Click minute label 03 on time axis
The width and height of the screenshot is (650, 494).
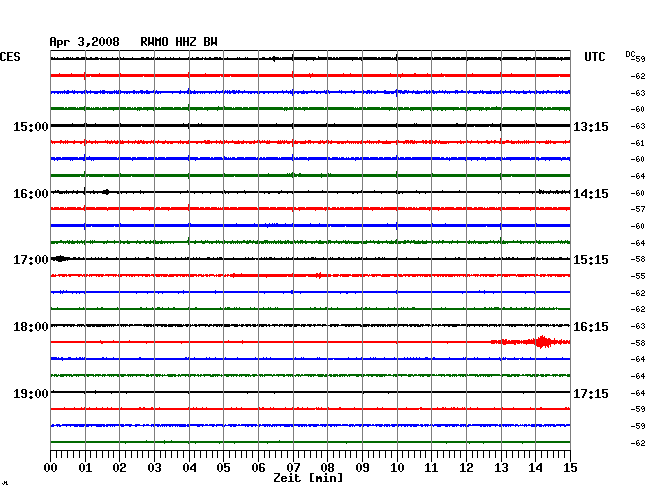154,467
